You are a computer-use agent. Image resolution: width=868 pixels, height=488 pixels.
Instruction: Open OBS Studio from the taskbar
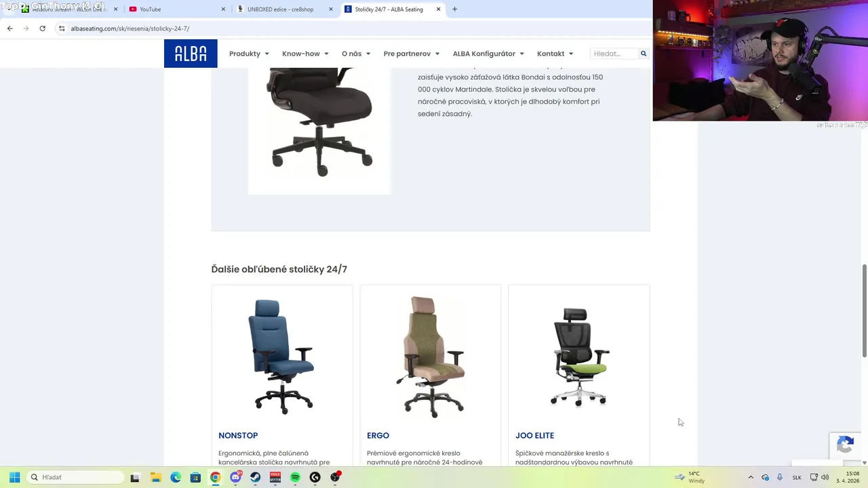(x=335, y=477)
